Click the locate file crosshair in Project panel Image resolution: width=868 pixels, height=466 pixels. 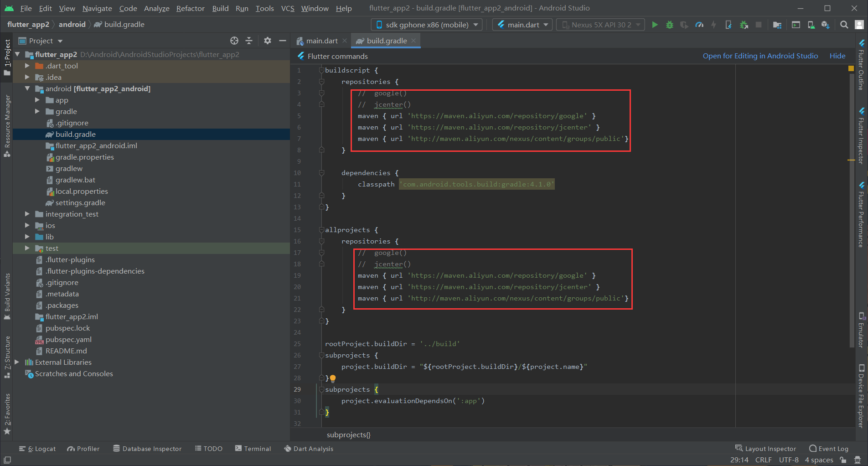[234, 41]
